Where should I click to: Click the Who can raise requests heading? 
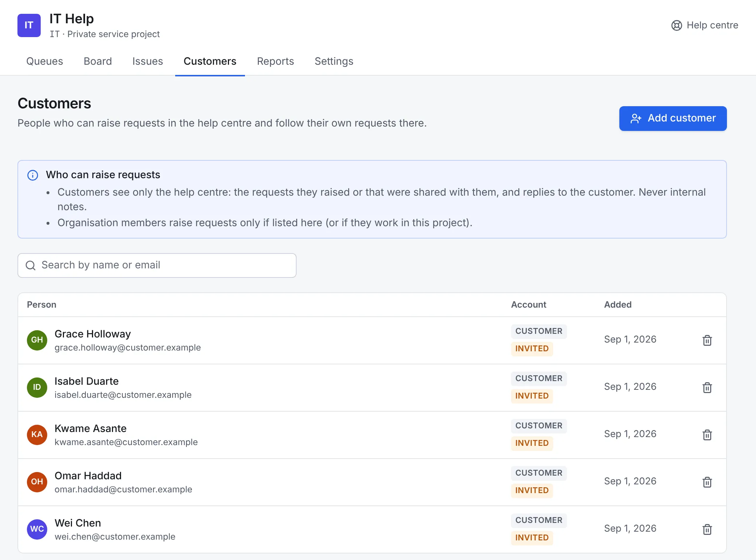[103, 175]
